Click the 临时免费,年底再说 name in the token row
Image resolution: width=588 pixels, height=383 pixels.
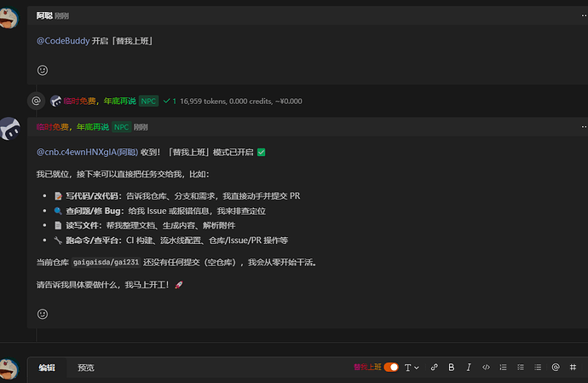100,101
